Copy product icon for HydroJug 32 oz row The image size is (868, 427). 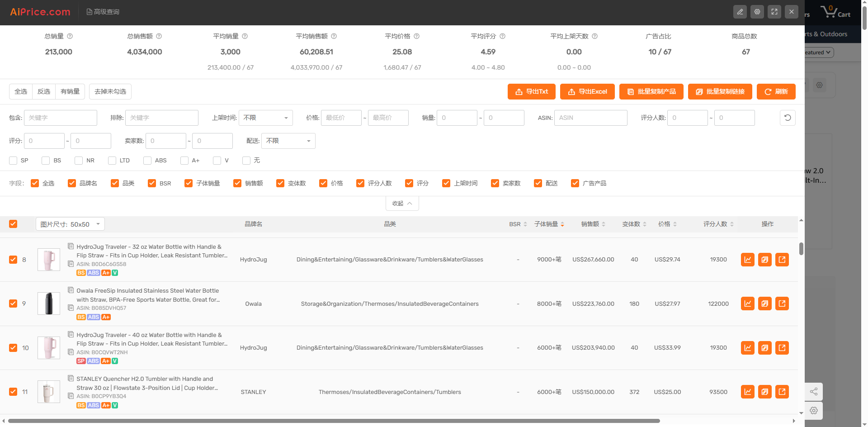click(765, 260)
